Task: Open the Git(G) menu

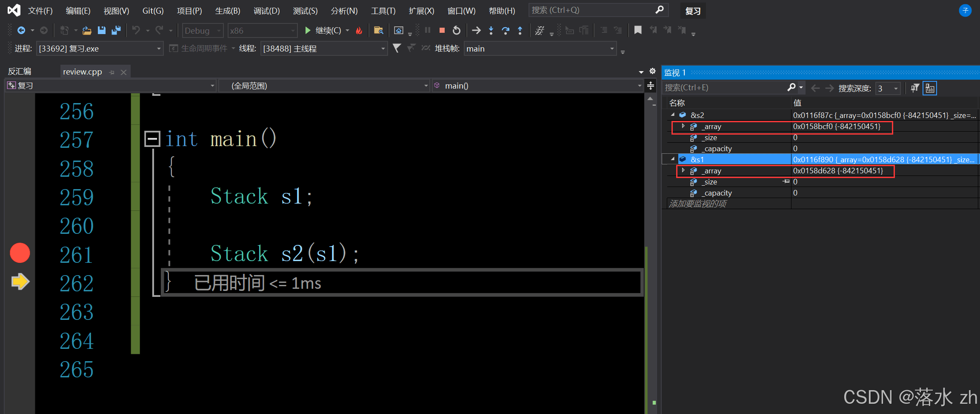Action: tap(153, 11)
